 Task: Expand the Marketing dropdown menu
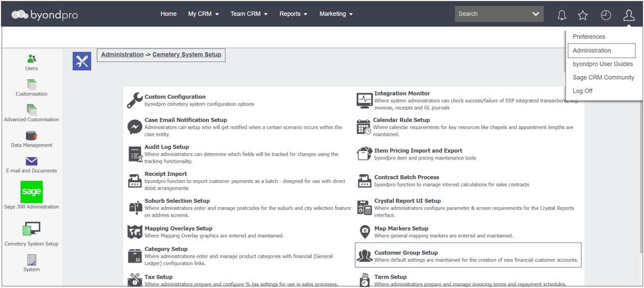(x=336, y=13)
